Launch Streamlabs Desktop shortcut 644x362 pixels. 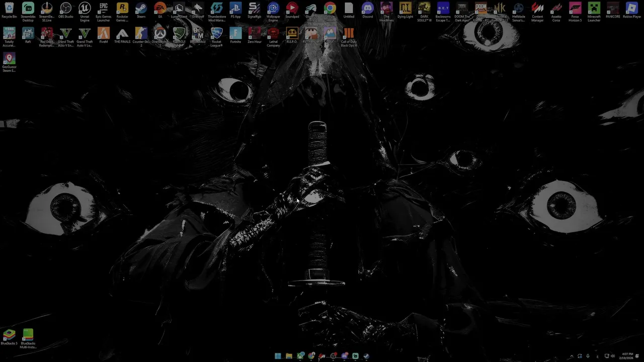[28, 12]
